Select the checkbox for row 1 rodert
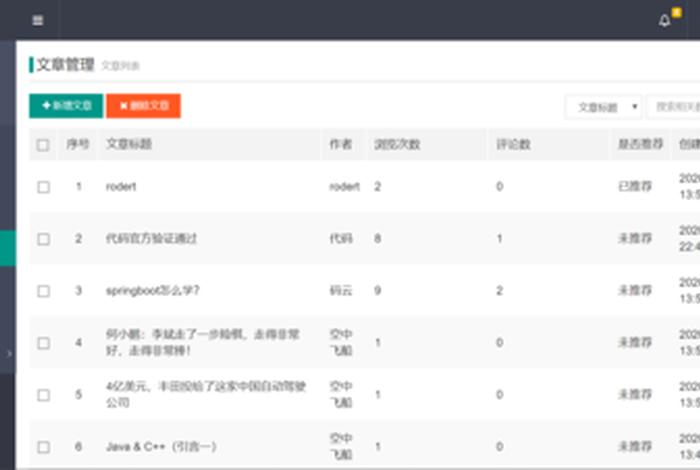 pos(43,187)
